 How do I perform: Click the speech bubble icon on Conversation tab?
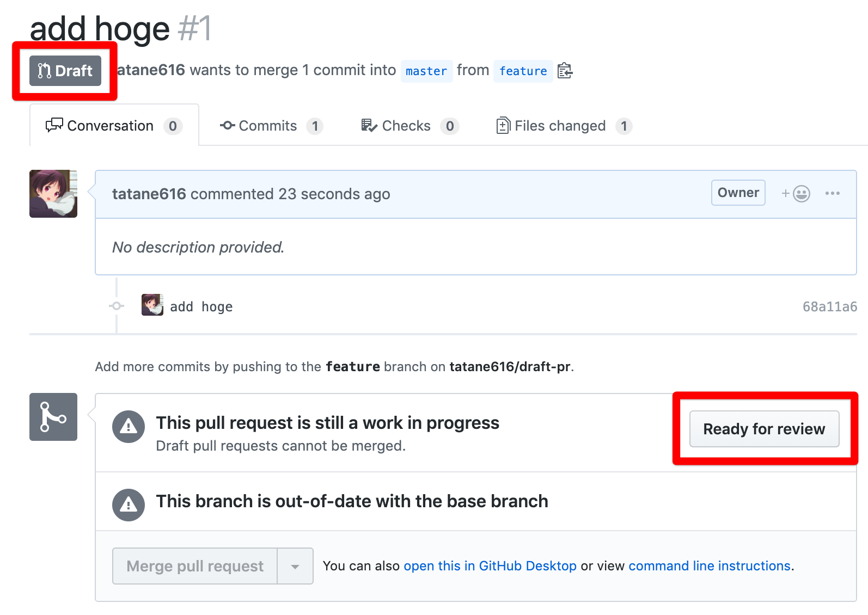pyautogui.click(x=54, y=125)
